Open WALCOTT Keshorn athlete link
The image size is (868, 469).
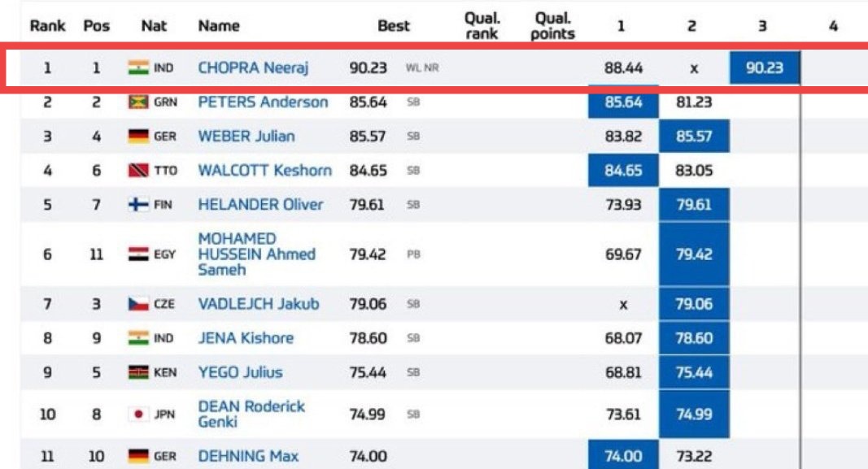pos(264,171)
